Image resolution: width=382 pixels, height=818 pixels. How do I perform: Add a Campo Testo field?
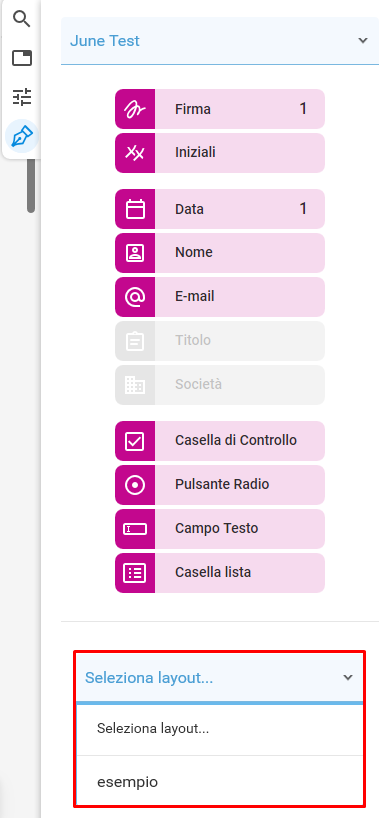(x=220, y=529)
